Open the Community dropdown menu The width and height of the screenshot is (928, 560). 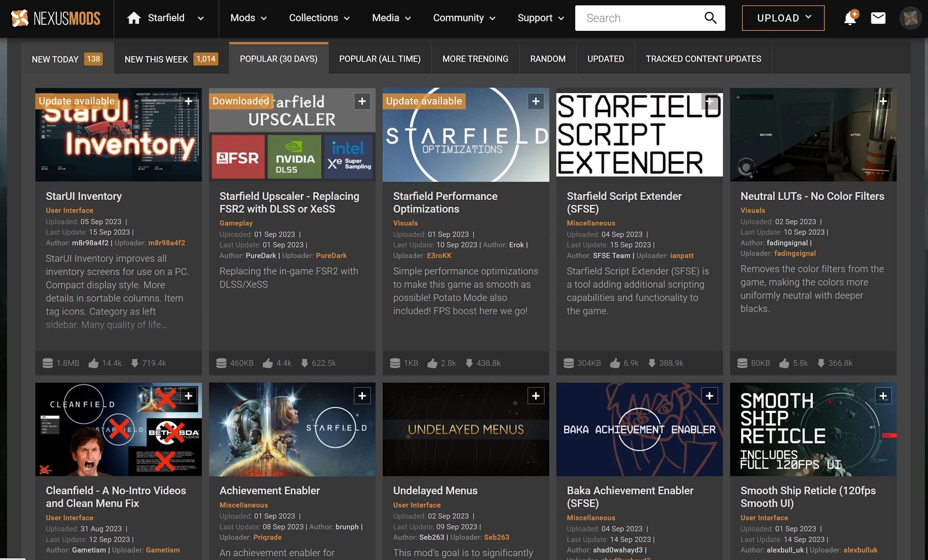coord(464,18)
